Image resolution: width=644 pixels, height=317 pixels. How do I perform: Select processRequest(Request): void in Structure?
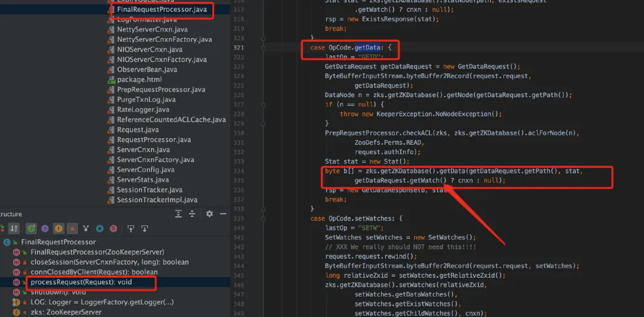[81, 282]
